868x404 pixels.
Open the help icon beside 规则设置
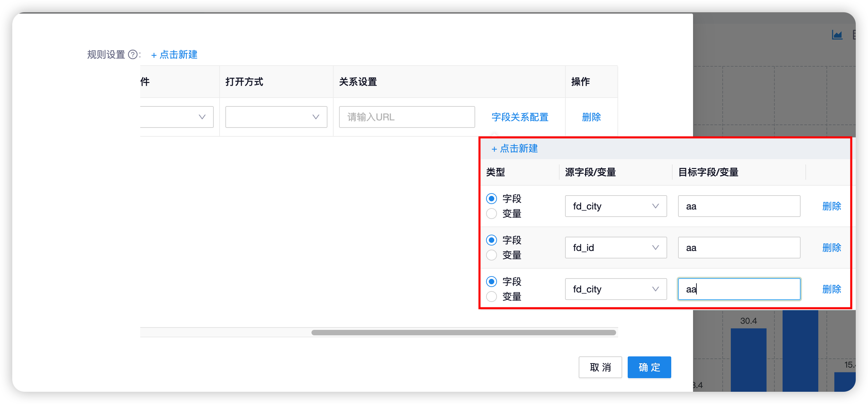click(132, 54)
